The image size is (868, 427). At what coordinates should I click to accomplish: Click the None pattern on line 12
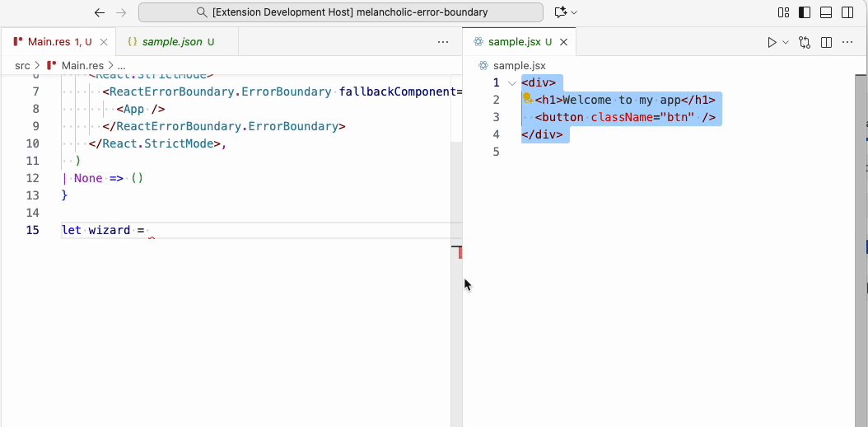click(x=89, y=178)
